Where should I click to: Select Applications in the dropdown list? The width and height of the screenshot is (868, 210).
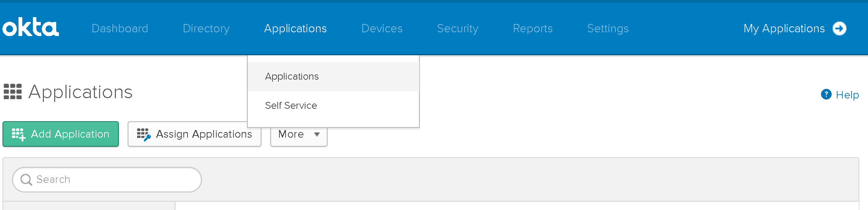pyautogui.click(x=334, y=77)
